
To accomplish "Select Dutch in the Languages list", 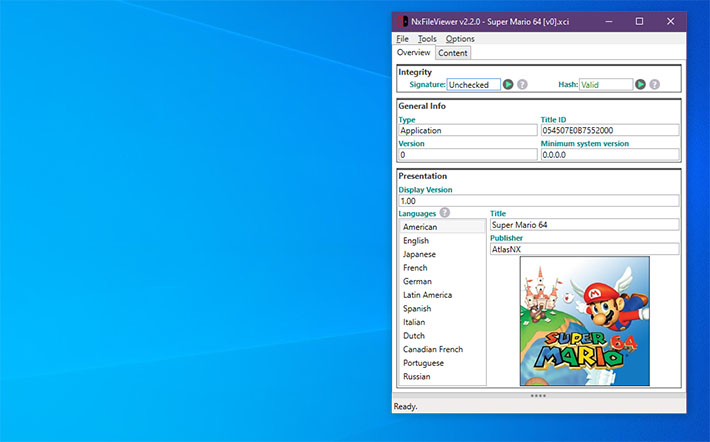I will (x=442, y=336).
